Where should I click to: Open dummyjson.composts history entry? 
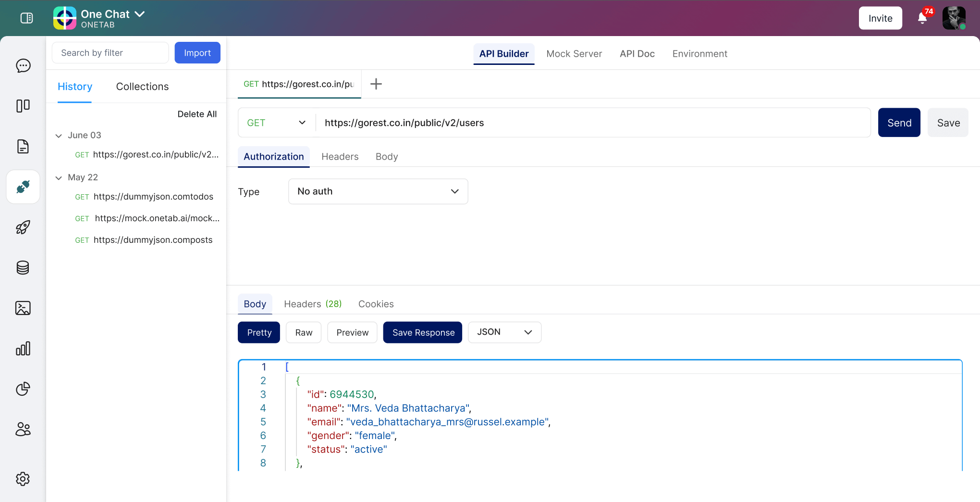pyautogui.click(x=144, y=240)
